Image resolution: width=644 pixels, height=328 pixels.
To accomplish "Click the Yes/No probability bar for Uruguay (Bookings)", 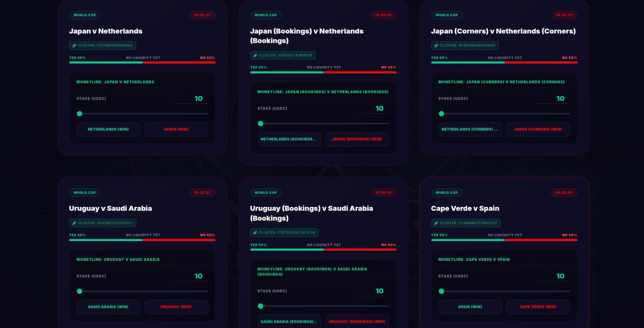I will [x=323, y=249].
